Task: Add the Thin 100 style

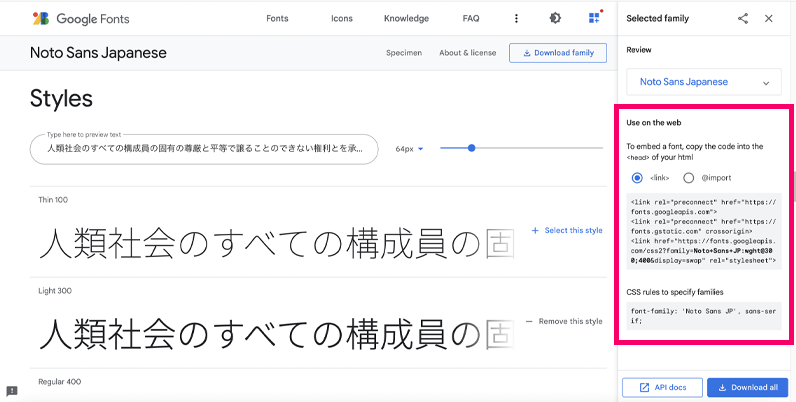Action: [x=567, y=230]
